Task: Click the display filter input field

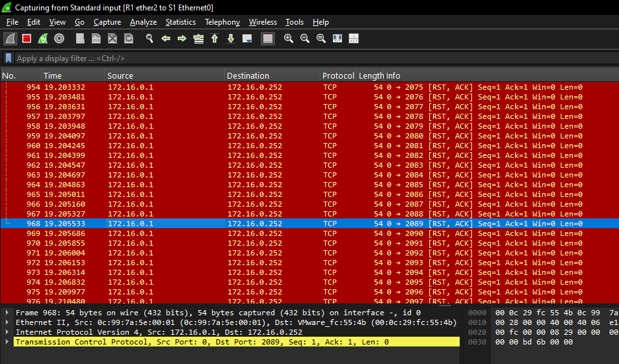Action: pyautogui.click(x=312, y=58)
